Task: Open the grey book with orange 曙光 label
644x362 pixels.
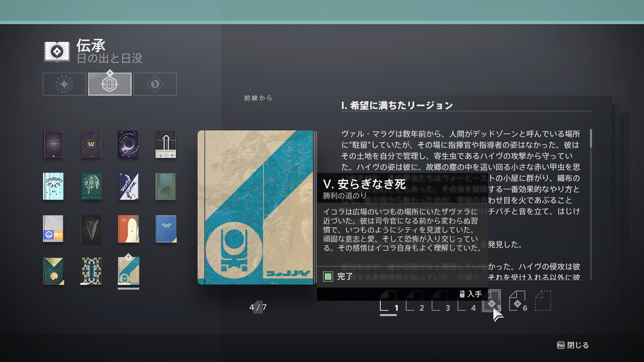Action: point(54,229)
